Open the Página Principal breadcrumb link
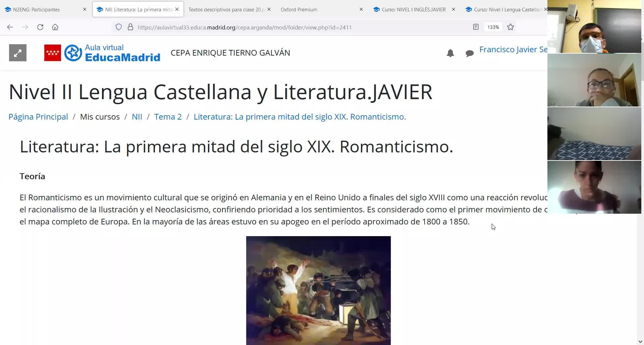The image size is (644, 345). point(38,117)
